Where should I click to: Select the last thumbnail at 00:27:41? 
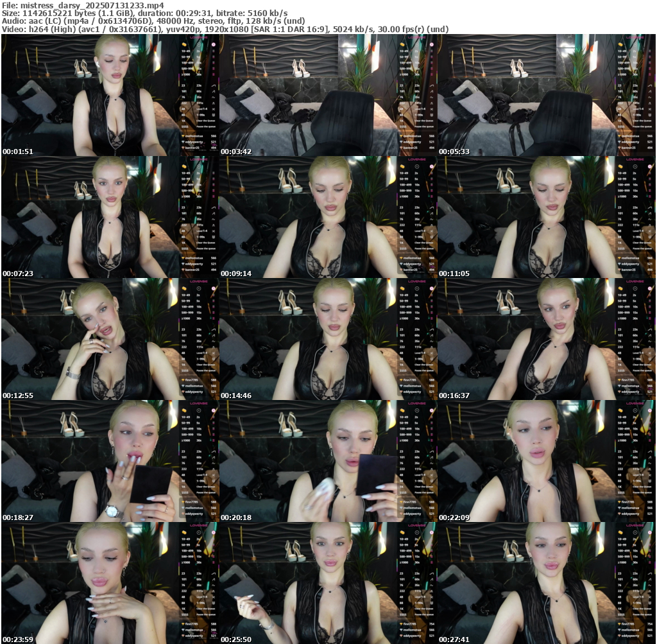[x=547, y=583]
